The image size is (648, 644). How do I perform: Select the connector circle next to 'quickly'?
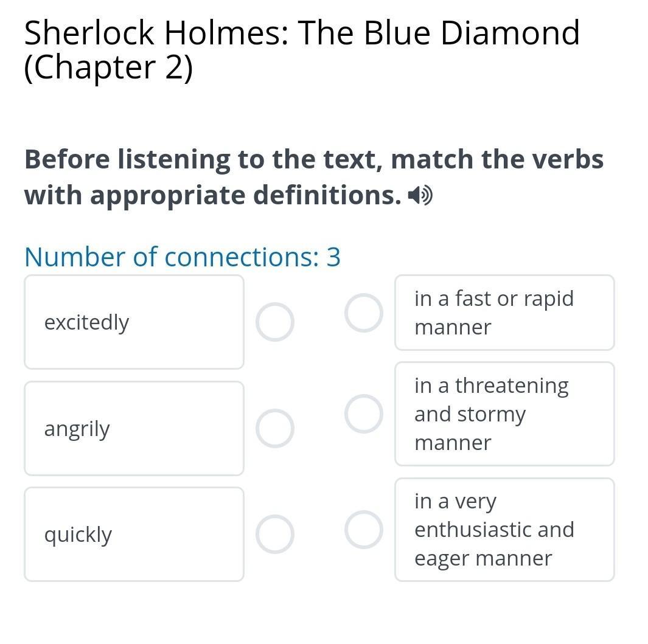(x=274, y=534)
